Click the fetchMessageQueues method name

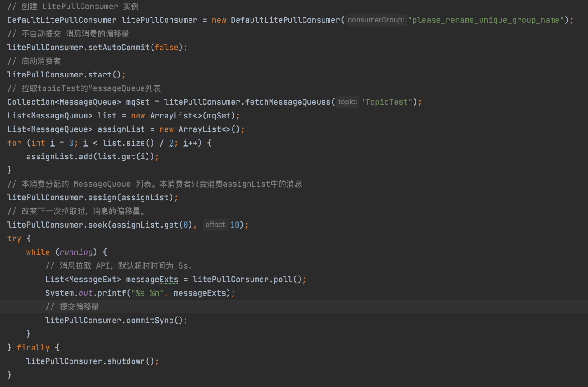point(287,102)
